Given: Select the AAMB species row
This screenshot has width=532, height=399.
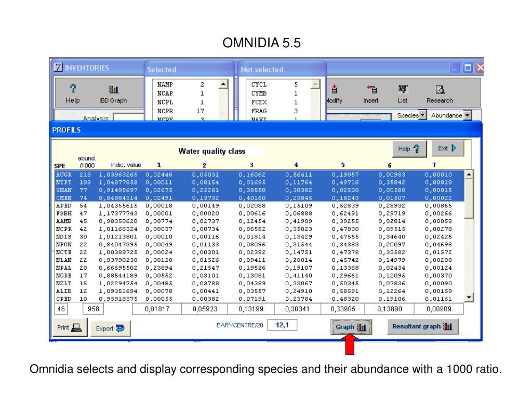Looking at the screenshot, I should point(260,221).
